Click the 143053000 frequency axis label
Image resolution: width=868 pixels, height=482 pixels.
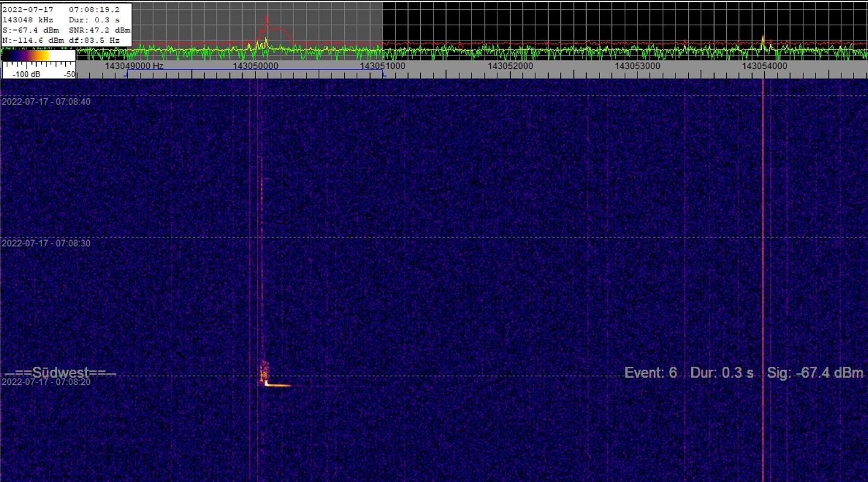(637, 66)
